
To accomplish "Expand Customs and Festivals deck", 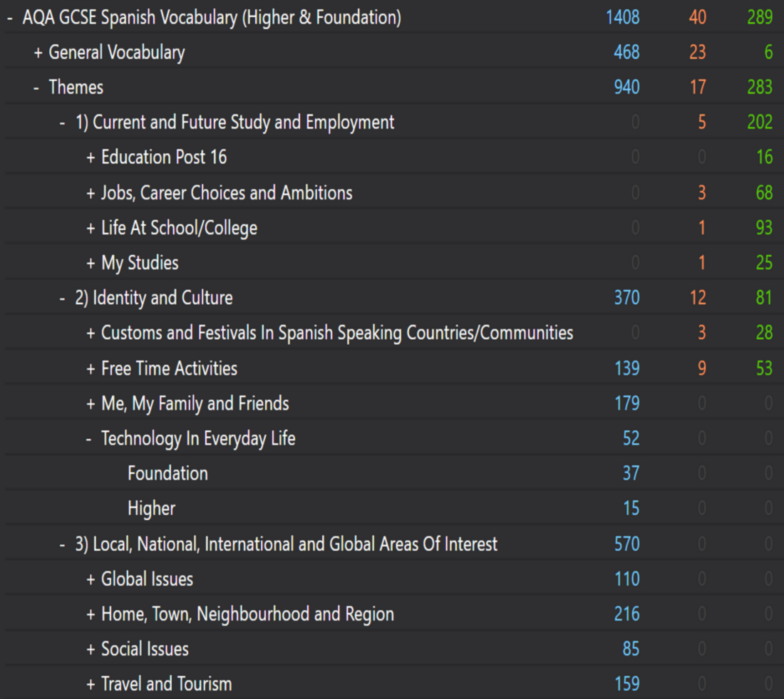I will tap(91, 333).
